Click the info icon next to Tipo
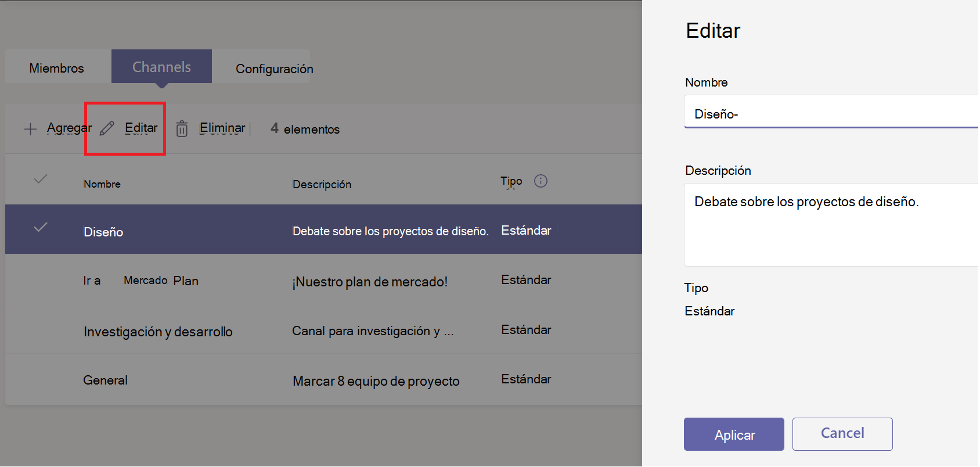Screen dimensions: 980x467 [x=541, y=181]
